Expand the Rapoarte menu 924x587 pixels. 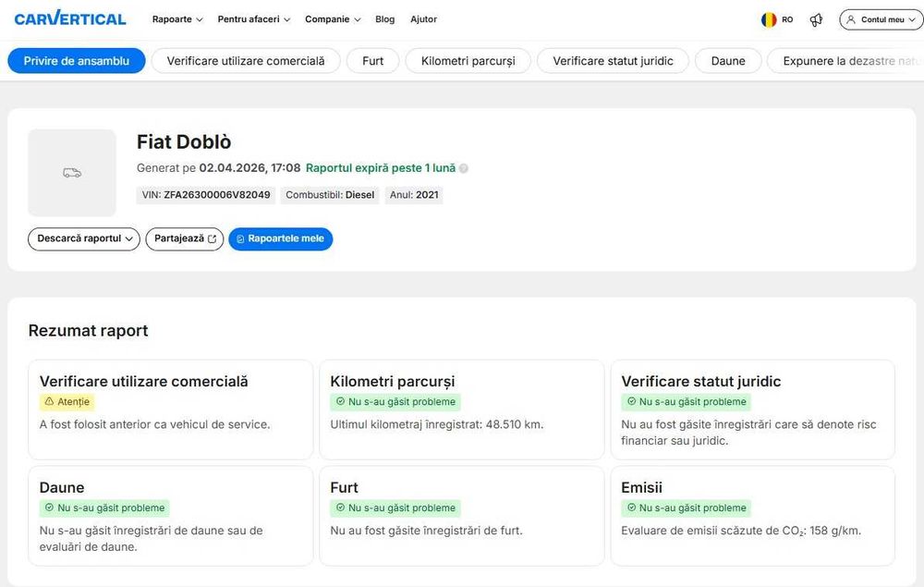(177, 19)
